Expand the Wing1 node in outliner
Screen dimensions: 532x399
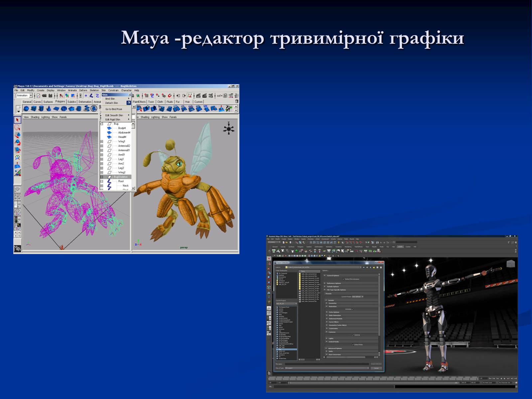point(102,141)
